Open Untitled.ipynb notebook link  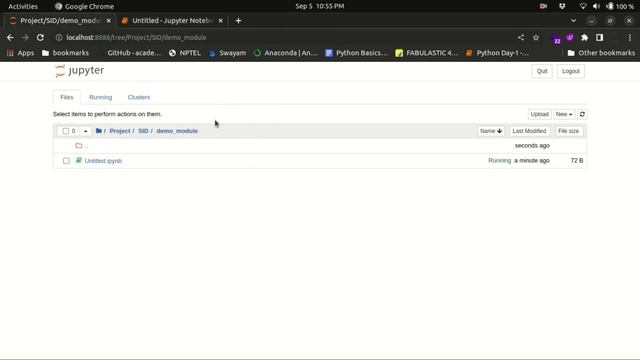pos(103,161)
